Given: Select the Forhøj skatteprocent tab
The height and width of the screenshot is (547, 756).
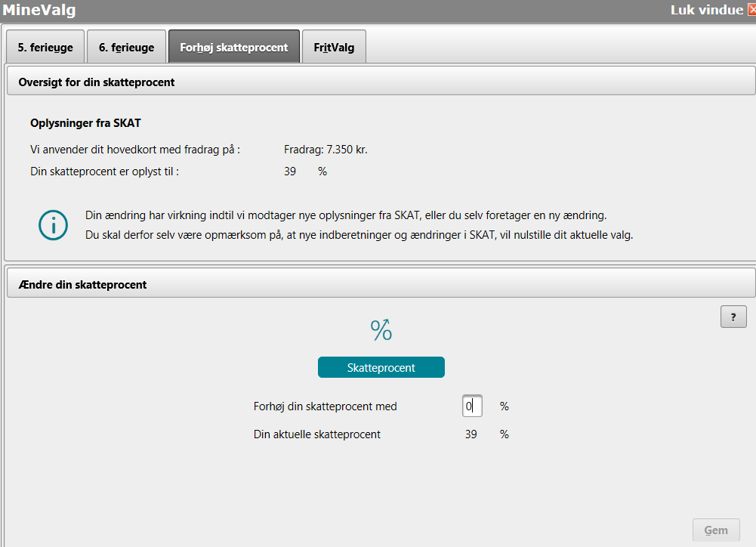Looking at the screenshot, I should [233, 48].
